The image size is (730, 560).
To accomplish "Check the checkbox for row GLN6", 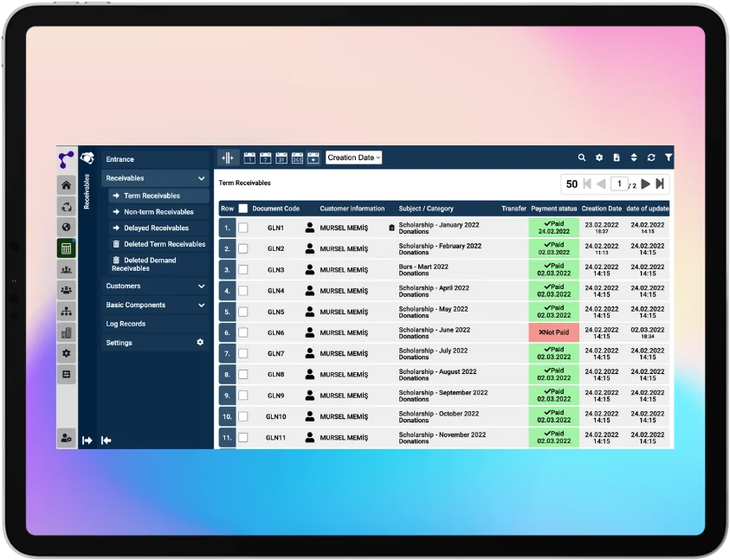I will (243, 332).
